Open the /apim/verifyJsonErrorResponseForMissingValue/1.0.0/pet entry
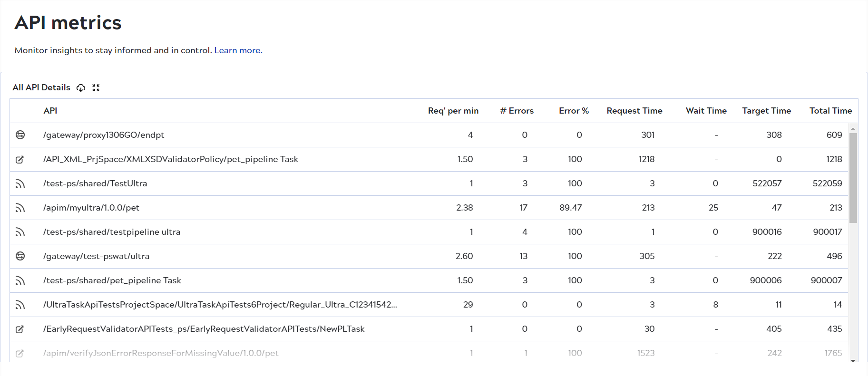 161,353
